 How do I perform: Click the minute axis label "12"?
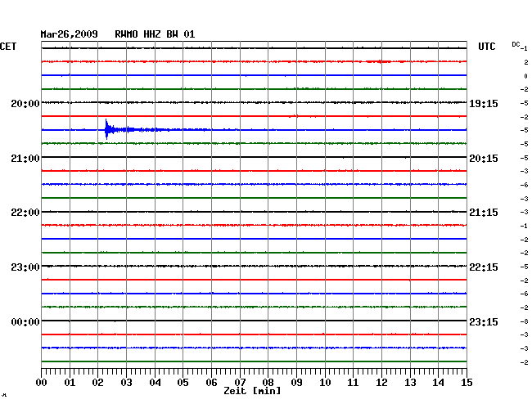(381, 383)
